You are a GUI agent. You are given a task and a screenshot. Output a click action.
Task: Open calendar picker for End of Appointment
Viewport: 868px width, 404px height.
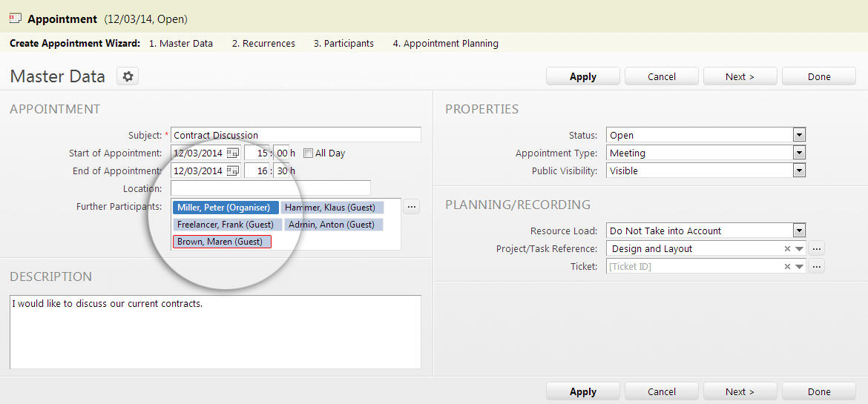233,170
